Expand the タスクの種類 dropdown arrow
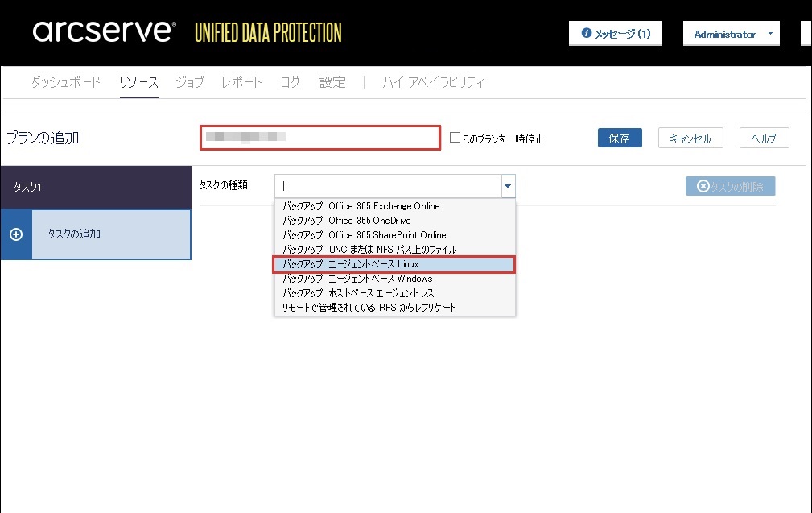This screenshot has width=812, height=513. point(508,186)
